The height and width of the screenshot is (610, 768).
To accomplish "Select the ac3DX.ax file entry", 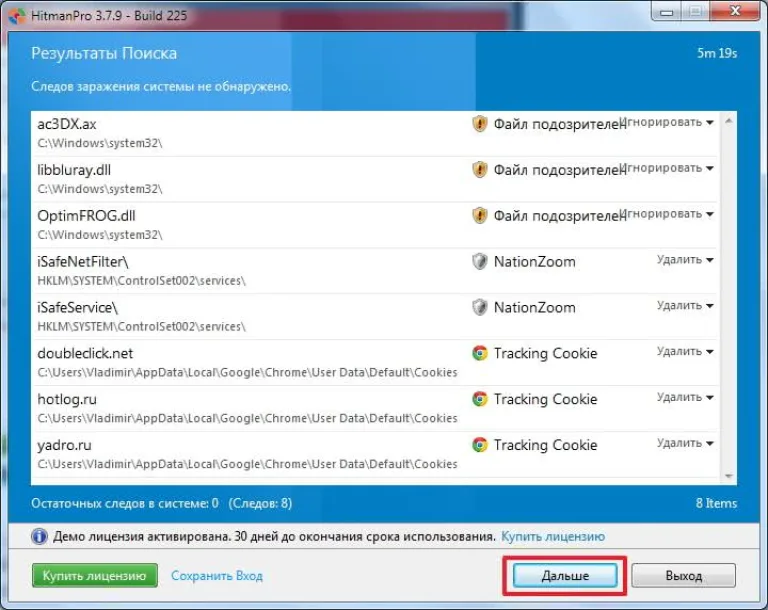I will [x=375, y=133].
